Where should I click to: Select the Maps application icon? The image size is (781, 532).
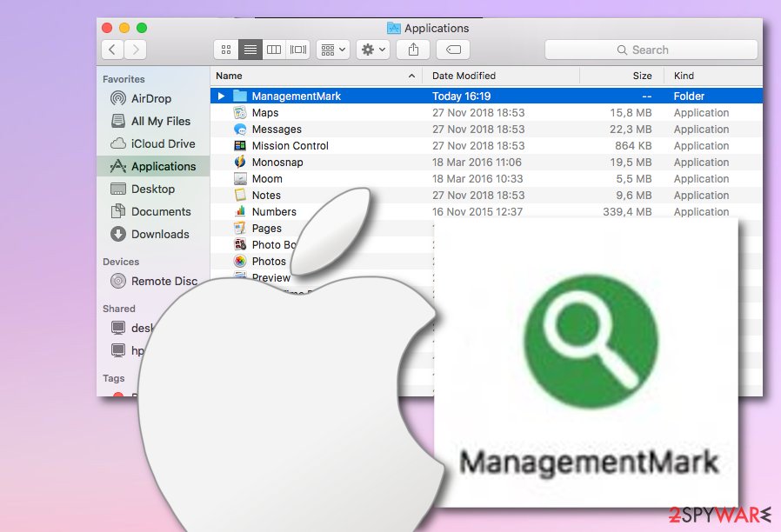(x=240, y=112)
